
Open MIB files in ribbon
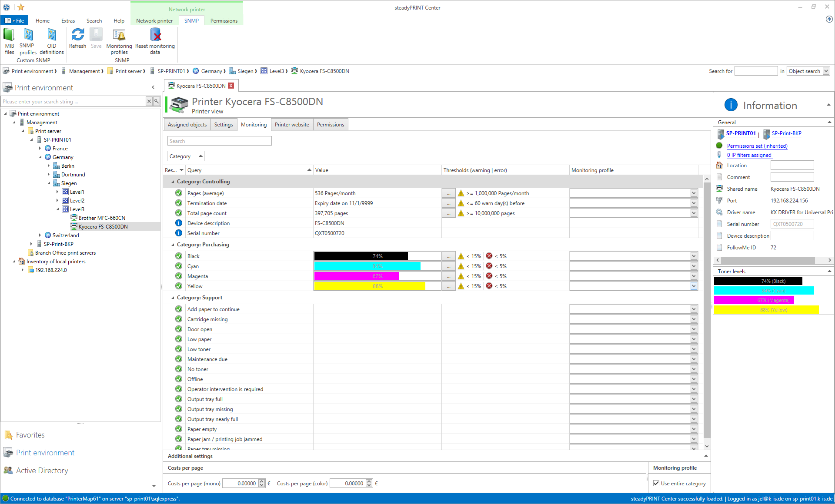(x=9, y=41)
